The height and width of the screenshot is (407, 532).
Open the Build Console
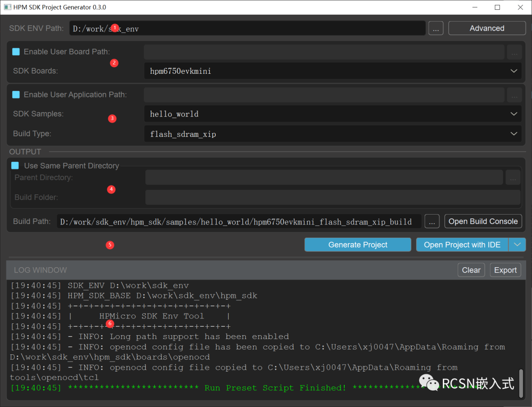(483, 221)
